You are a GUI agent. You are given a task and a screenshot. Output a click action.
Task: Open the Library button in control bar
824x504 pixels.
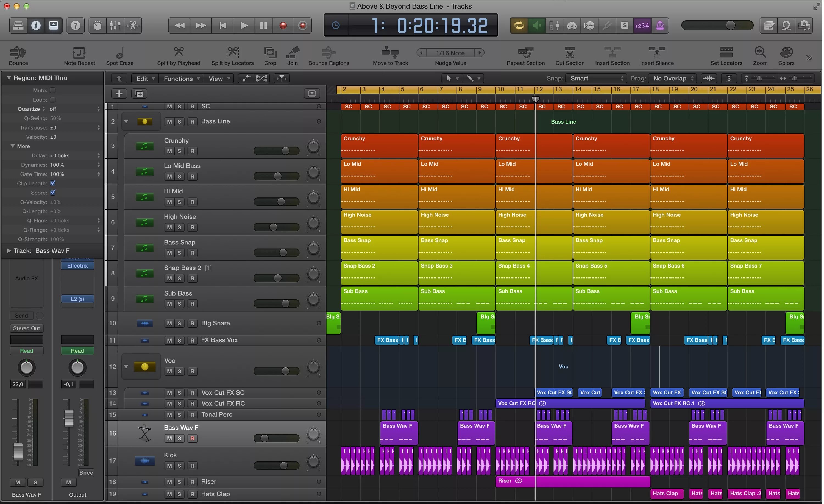click(18, 26)
